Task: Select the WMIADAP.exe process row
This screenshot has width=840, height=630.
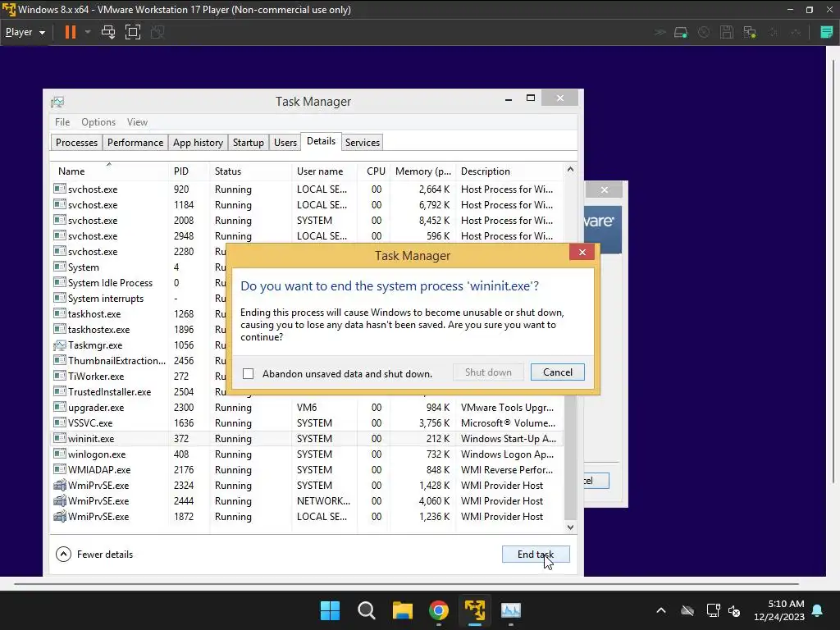Action: coord(307,469)
